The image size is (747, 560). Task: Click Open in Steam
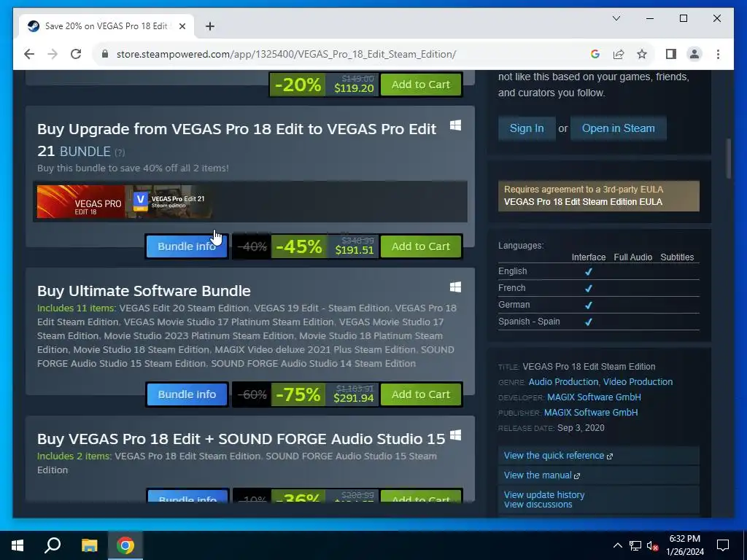click(x=618, y=128)
